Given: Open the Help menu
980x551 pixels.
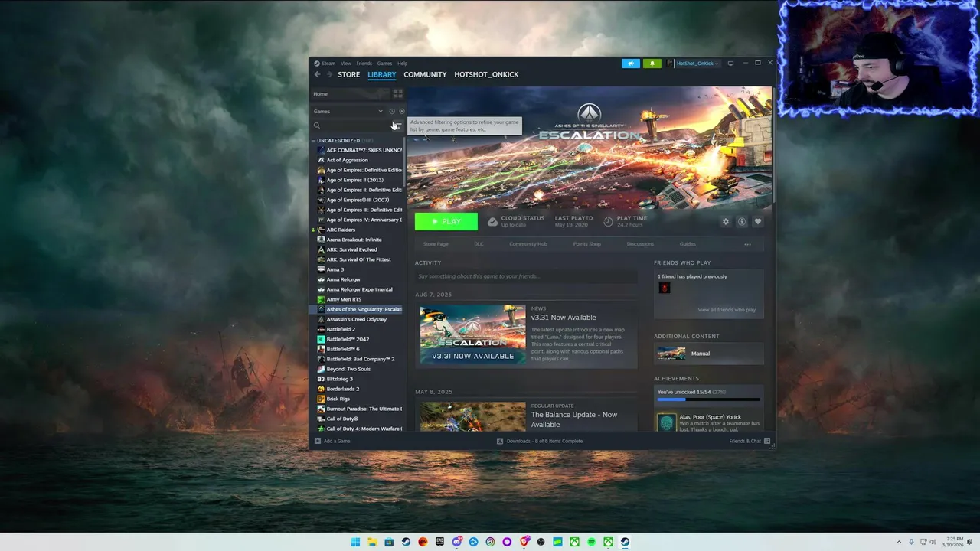Looking at the screenshot, I should pos(402,64).
